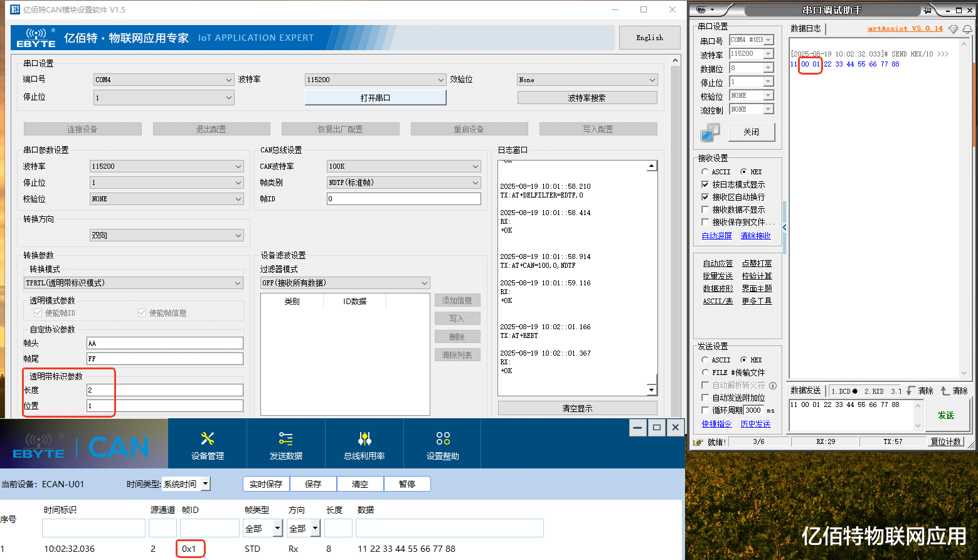
Task: Open the 端口号 COM4 dropdown
Action: click(x=164, y=80)
